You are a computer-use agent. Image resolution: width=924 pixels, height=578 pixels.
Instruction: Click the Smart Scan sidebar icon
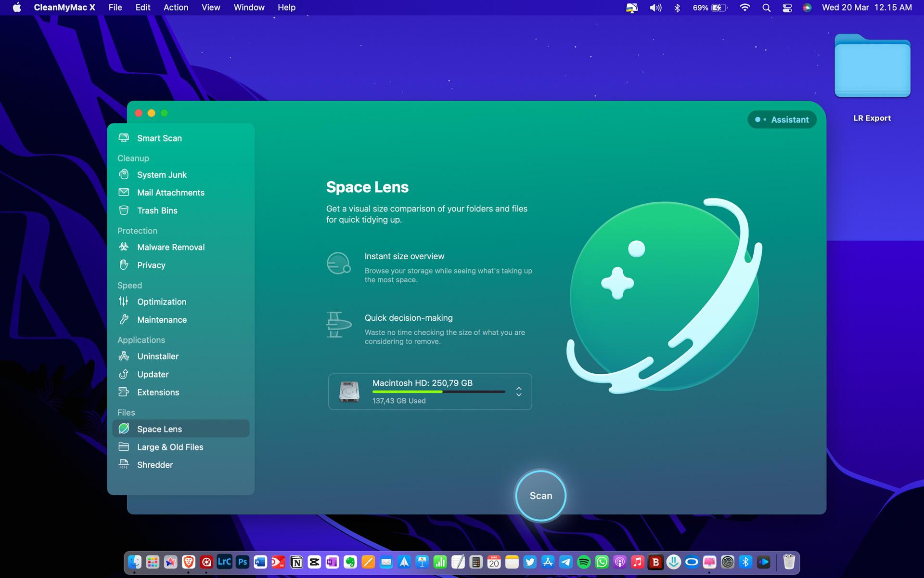point(124,138)
